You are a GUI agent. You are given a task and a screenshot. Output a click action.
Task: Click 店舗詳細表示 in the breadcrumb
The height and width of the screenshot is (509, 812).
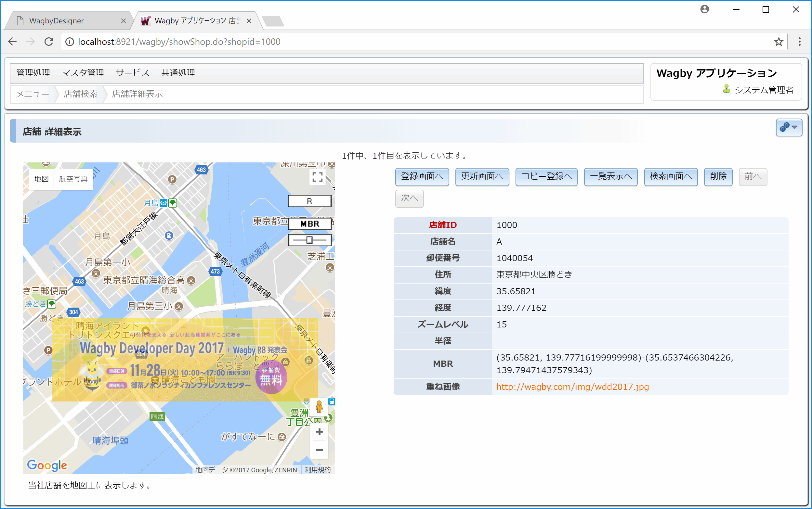pos(138,94)
